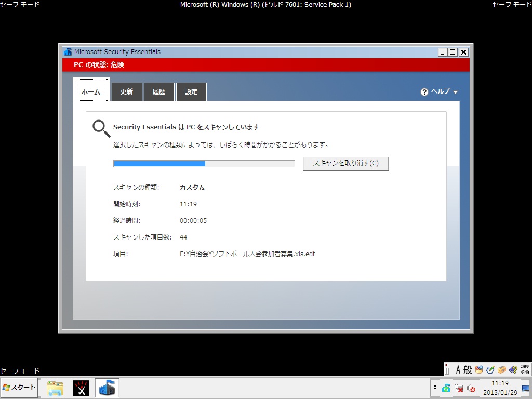The height and width of the screenshot is (399, 532).
Task: Open the IME pad pencil-cup icon
Action: coord(479,369)
